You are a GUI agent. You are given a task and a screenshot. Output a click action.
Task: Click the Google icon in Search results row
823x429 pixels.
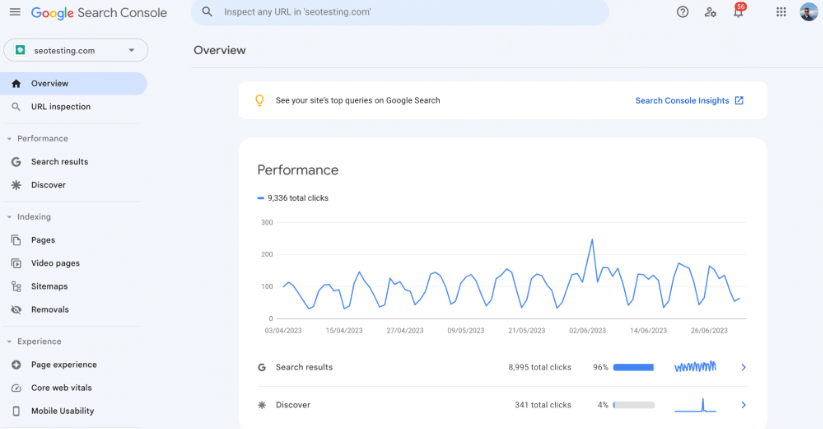click(x=262, y=367)
